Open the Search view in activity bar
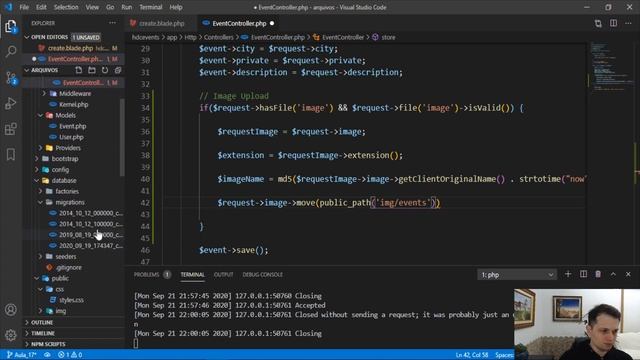Screen dimensions: 640x360 coord(11,51)
